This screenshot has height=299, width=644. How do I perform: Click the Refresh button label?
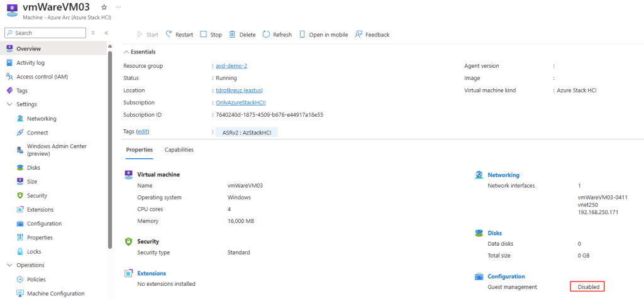[282, 35]
